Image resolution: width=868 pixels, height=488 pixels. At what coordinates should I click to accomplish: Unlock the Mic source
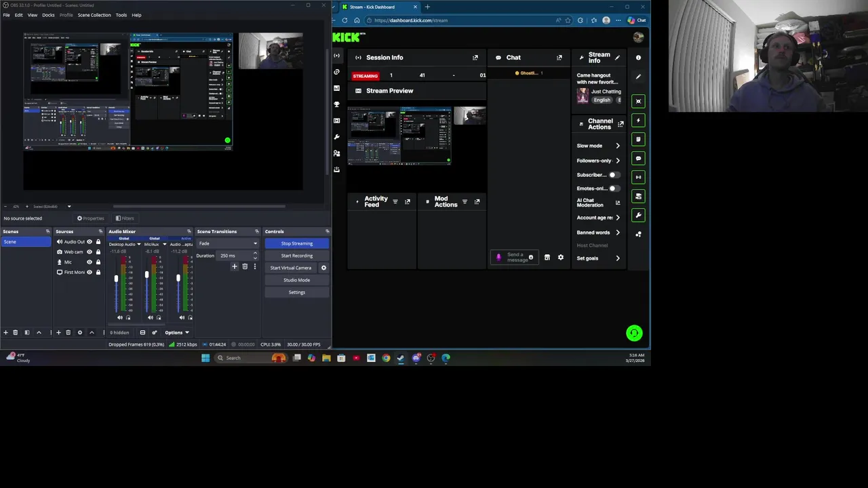tap(98, 262)
